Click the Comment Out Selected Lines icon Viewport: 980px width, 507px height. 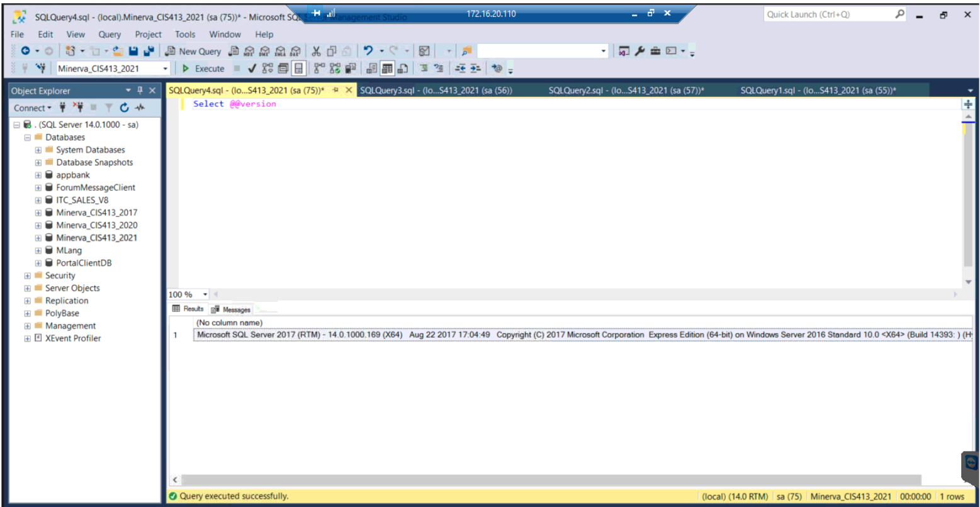tap(424, 69)
